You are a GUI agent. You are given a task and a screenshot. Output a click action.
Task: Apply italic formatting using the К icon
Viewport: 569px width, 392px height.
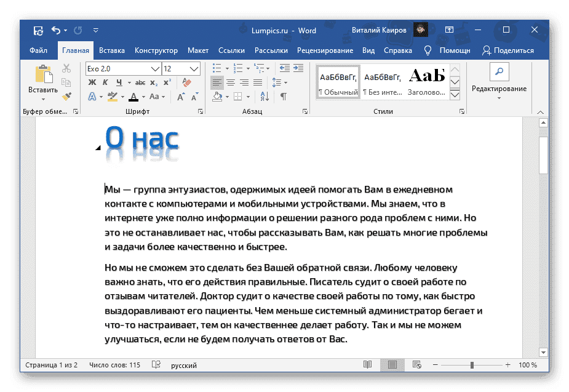pyautogui.click(x=105, y=82)
